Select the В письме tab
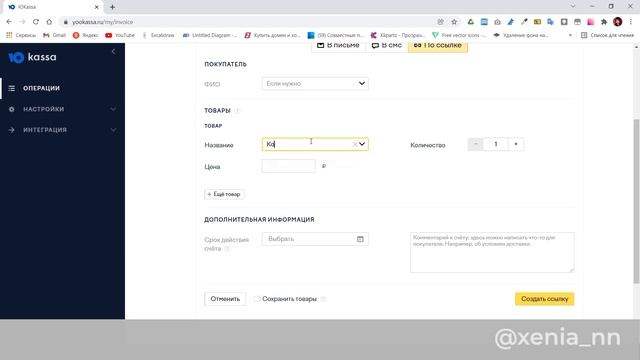 tap(338, 46)
